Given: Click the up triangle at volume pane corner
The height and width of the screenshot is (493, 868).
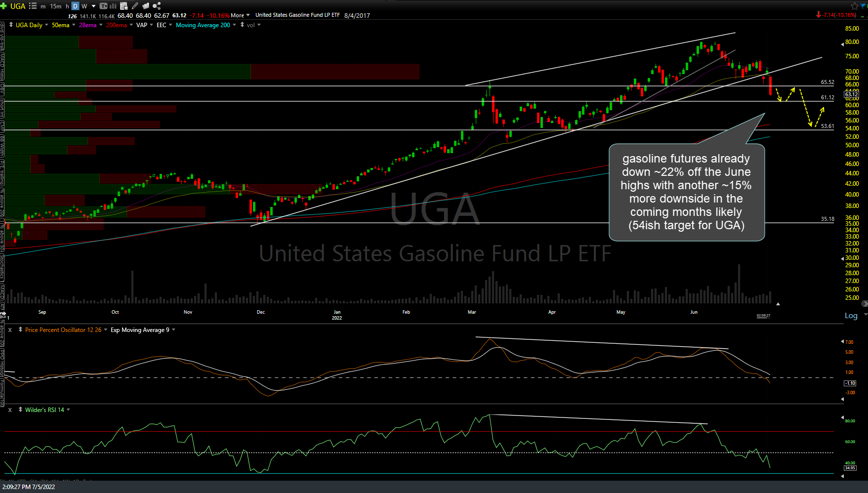Looking at the screenshot, I should point(778,304).
